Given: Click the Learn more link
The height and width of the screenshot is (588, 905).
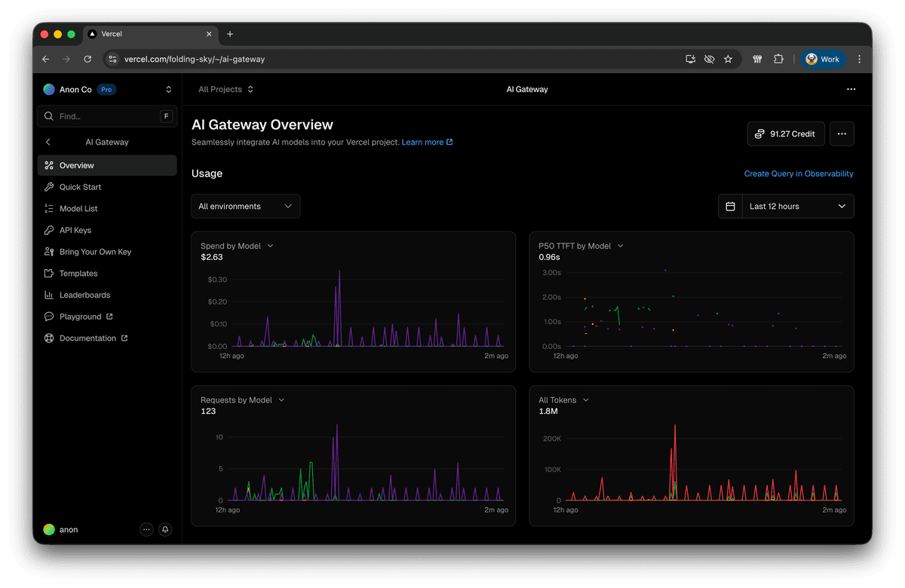Looking at the screenshot, I should (423, 142).
